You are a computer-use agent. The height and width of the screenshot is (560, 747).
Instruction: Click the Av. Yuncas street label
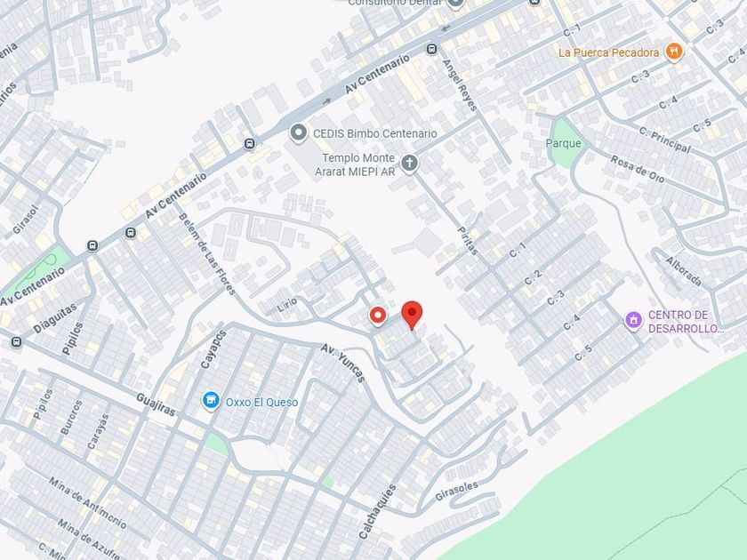[x=342, y=363]
